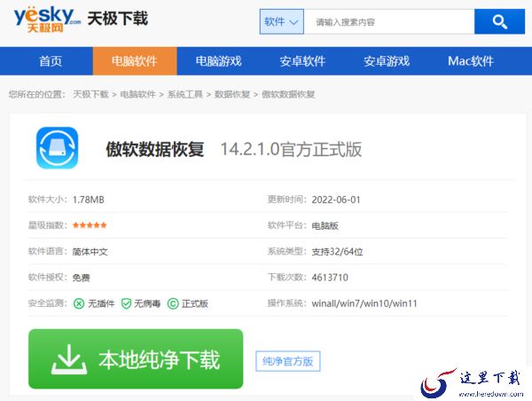Click the 免费 license value
Viewport: 532px width, 401px height.
tap(81, 278)
